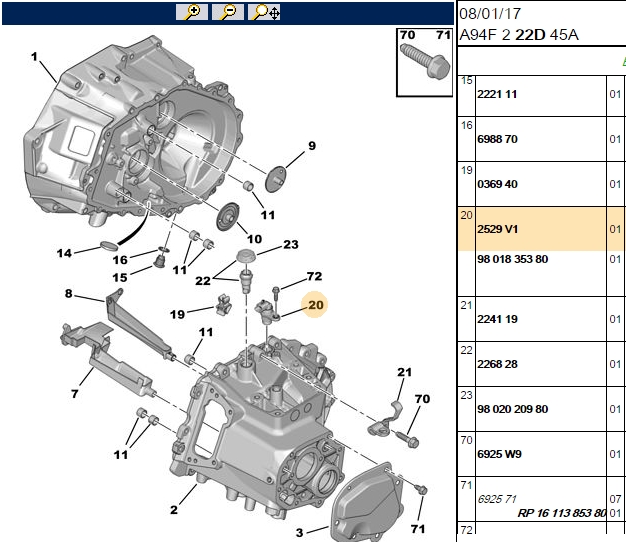Click table row index 15

[x=466, y=81]
